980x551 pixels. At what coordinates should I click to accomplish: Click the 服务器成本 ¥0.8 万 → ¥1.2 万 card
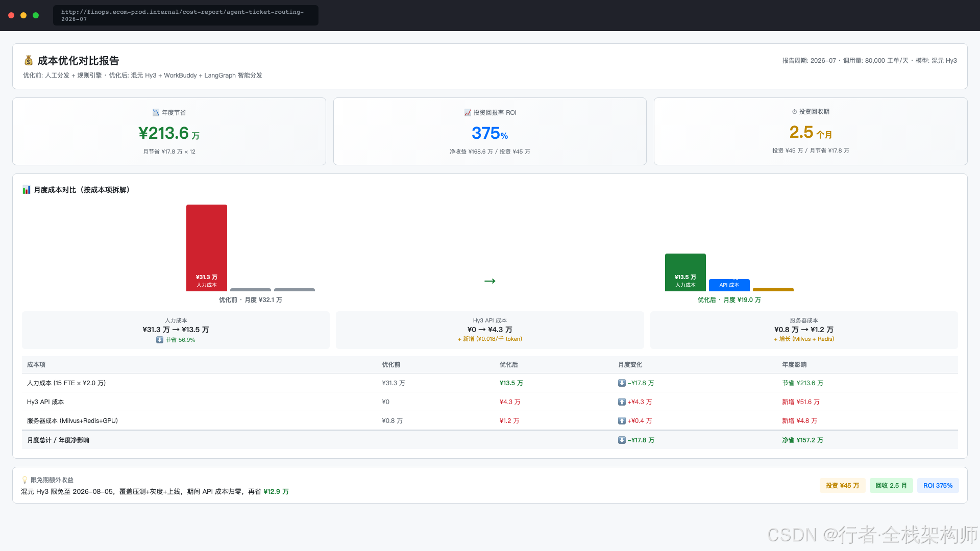pyautogui.click(x=804, y=330)
